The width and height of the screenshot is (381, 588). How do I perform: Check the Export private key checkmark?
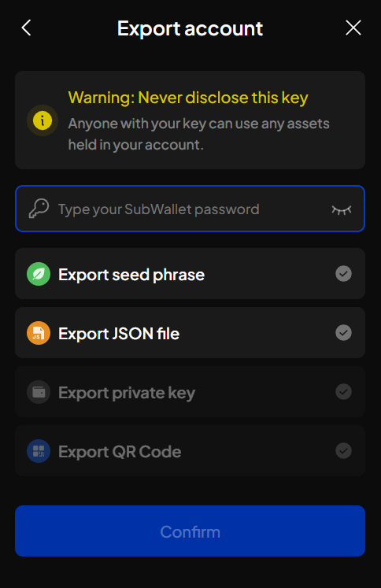[x=343, y=391]
